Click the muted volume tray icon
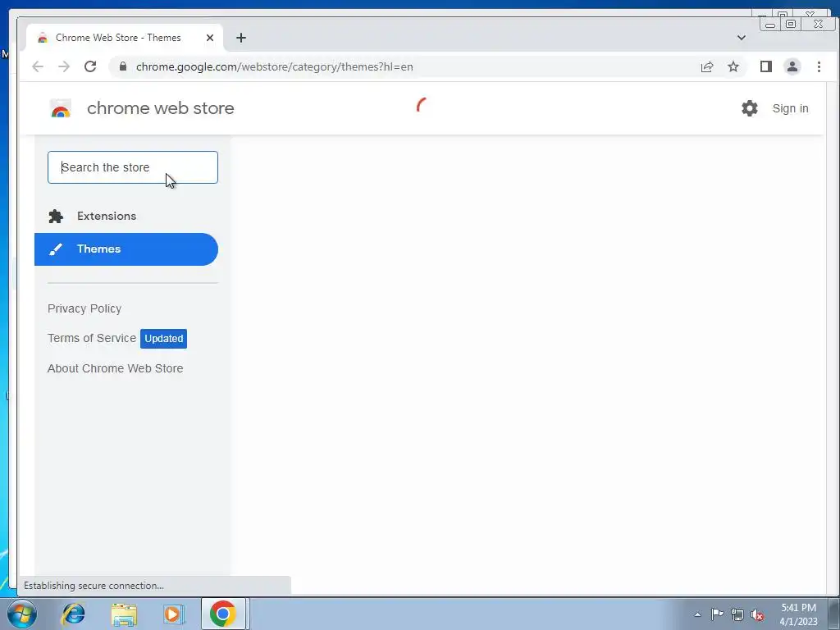 (757, 614)
